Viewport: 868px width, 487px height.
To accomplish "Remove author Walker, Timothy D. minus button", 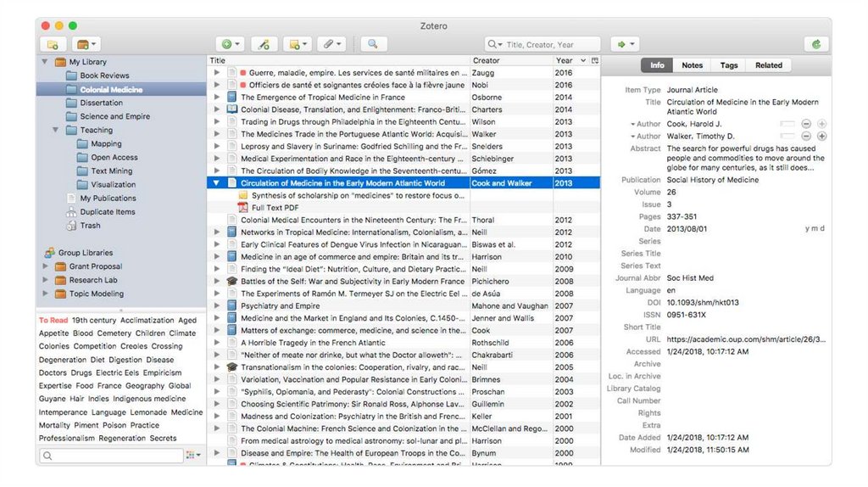I will pos(806,137).
